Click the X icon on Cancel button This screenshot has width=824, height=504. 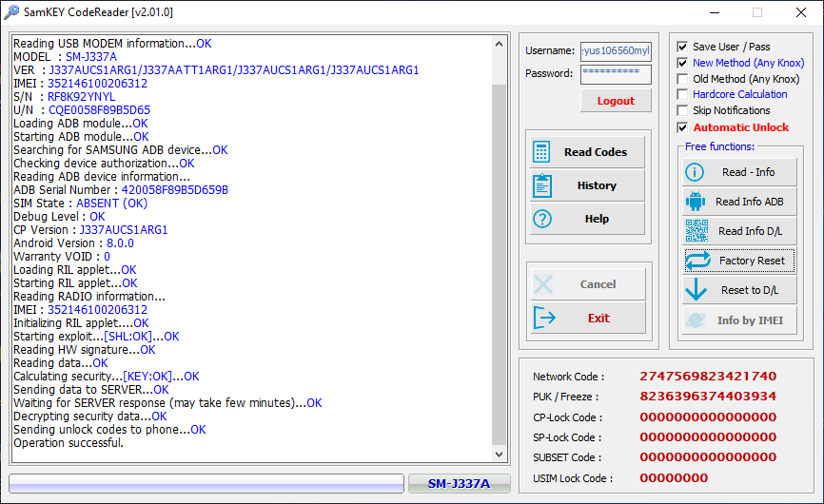pyautogui.click(x=543, y=284)
